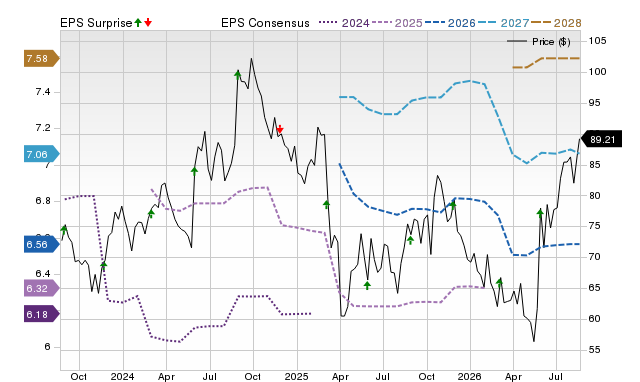640x382 pixels.
Task: Click the 6.56 blue value tag
Action: pos(42,244)
